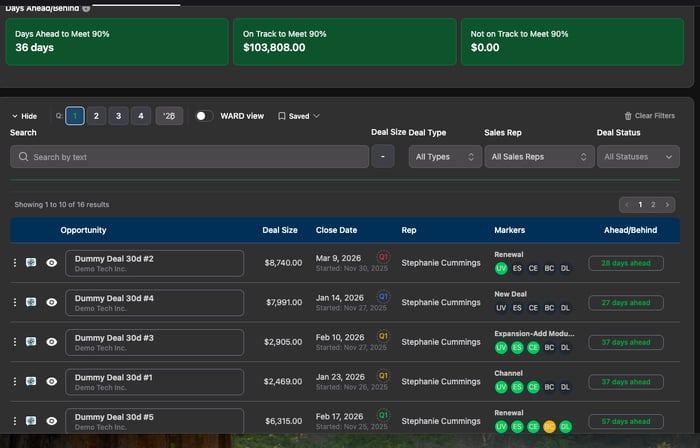Click the info icon beside Days Ahead/Behind

[x=86, y=8]
